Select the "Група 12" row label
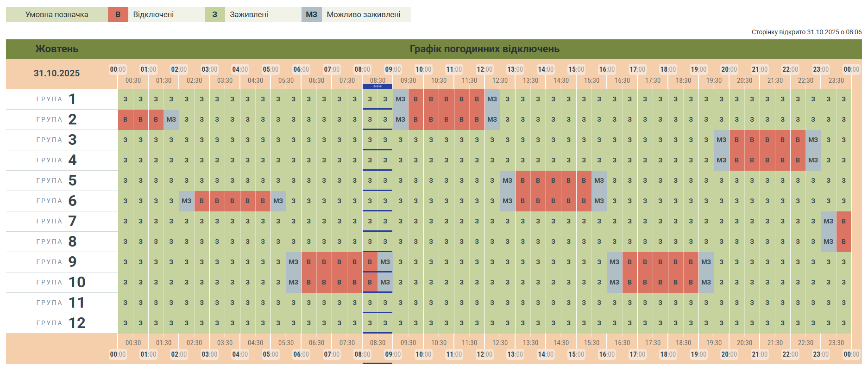The image size is (868, 371). point(61,323)
